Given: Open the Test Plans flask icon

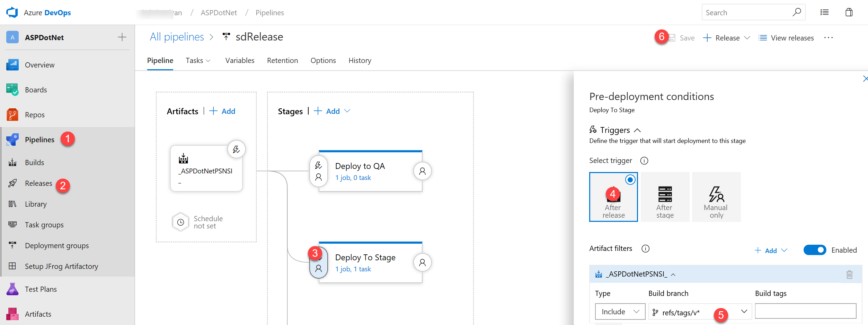Looking at the screenshot, I should (12, 289).
